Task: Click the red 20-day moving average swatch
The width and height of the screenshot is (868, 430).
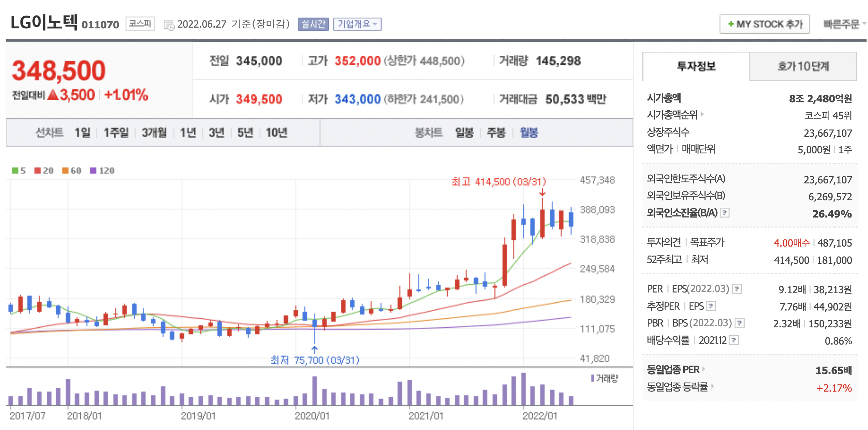Action: 38,170
